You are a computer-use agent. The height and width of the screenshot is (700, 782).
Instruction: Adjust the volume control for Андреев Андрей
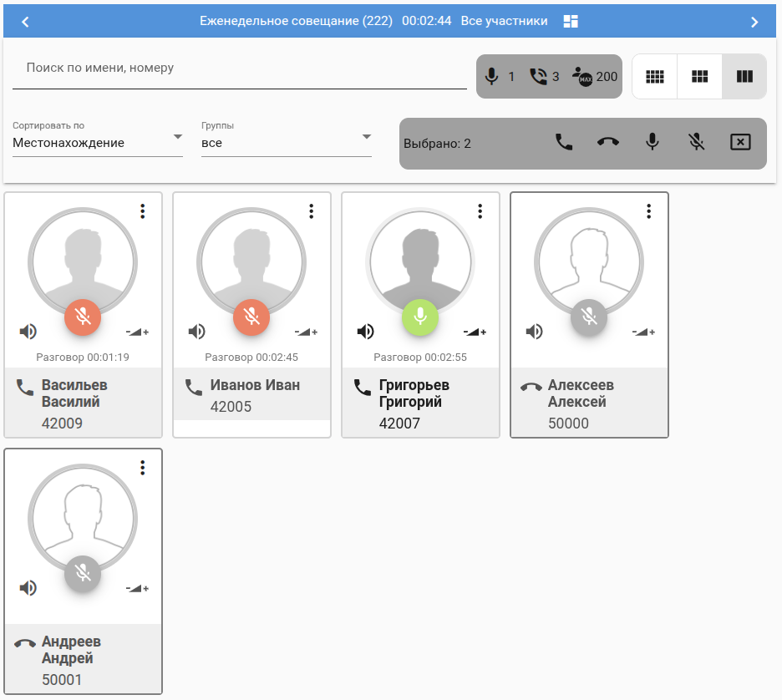tap(137, 588)
